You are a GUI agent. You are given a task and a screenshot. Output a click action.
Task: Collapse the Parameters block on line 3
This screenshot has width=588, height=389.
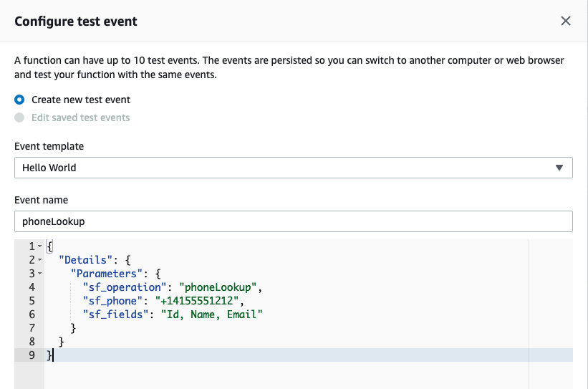point(40,274)
